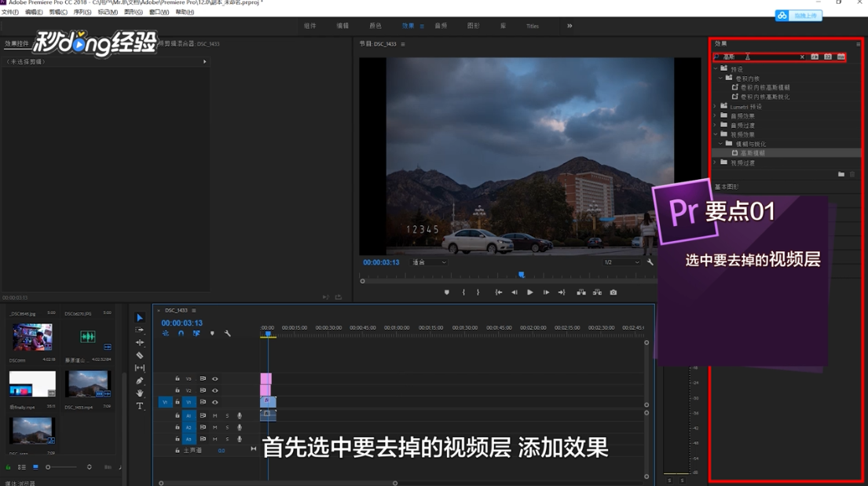
Task: Go to In point
Action: (499, 292)
